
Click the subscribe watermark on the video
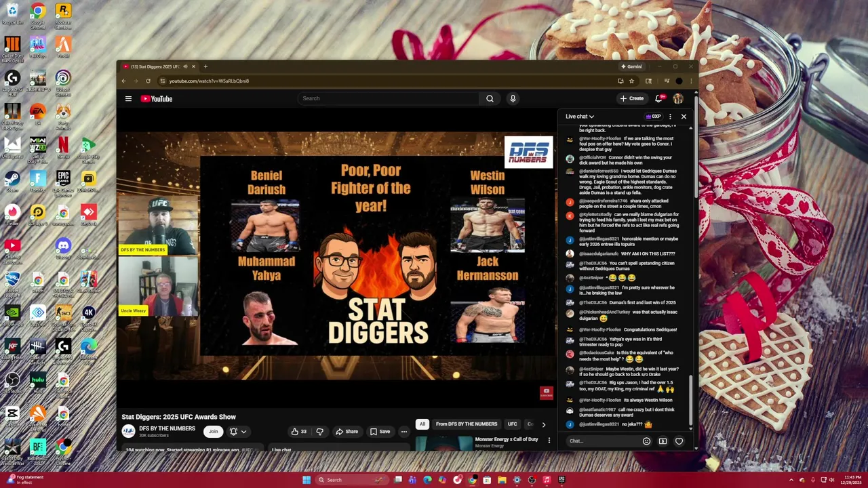tap(547, 392)
